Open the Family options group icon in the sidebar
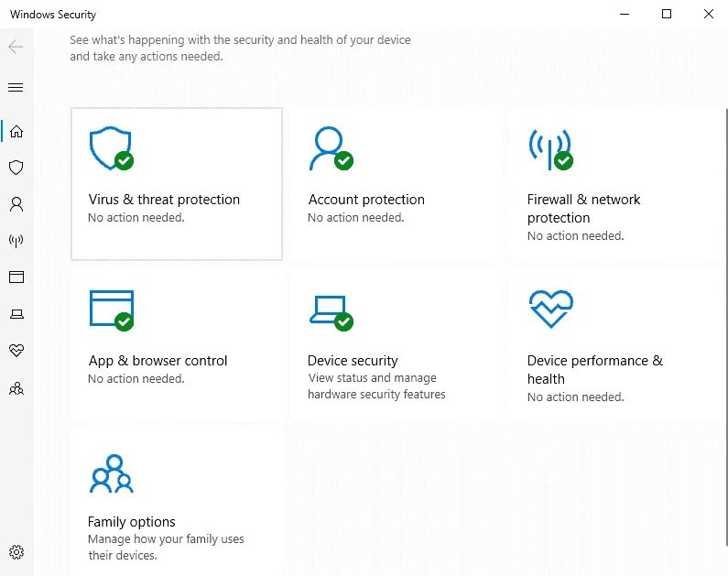 tap(16, 388)
